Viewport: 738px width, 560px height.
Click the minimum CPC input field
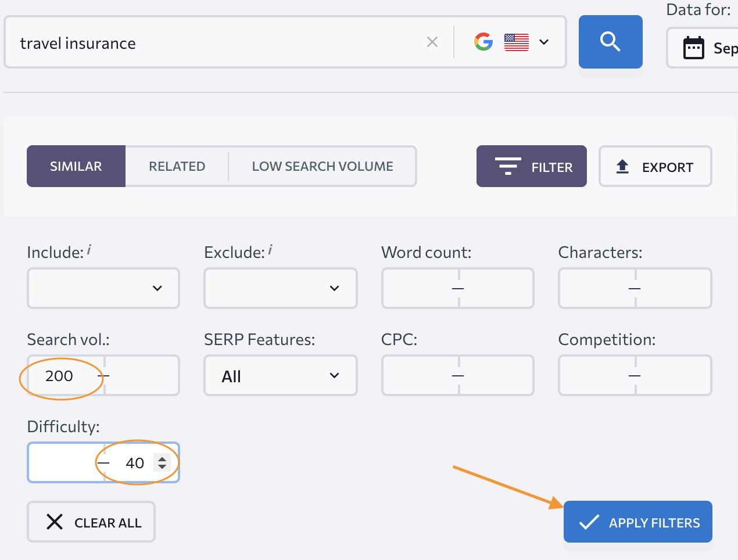418,375
